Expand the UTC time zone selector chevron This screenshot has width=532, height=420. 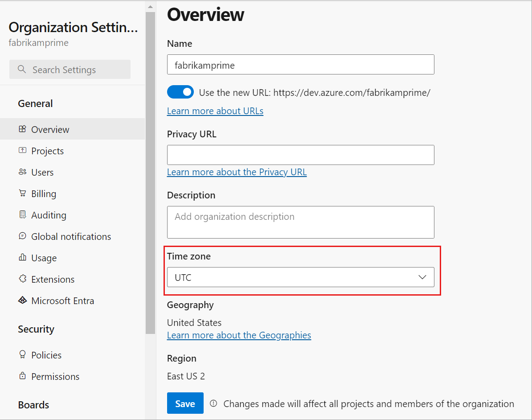[422, 277]
